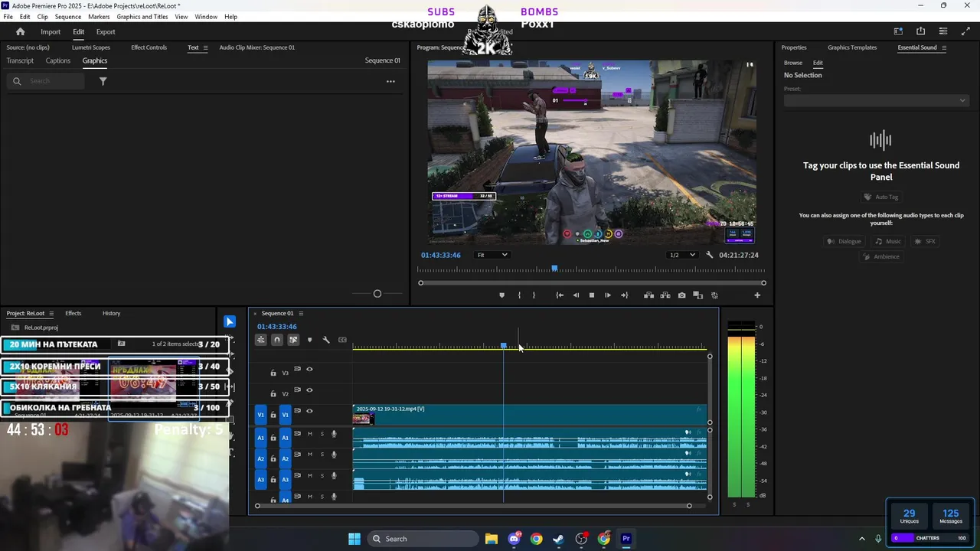Toggle Linked Selection in timeline
The image size is (980, 551).
293,340
